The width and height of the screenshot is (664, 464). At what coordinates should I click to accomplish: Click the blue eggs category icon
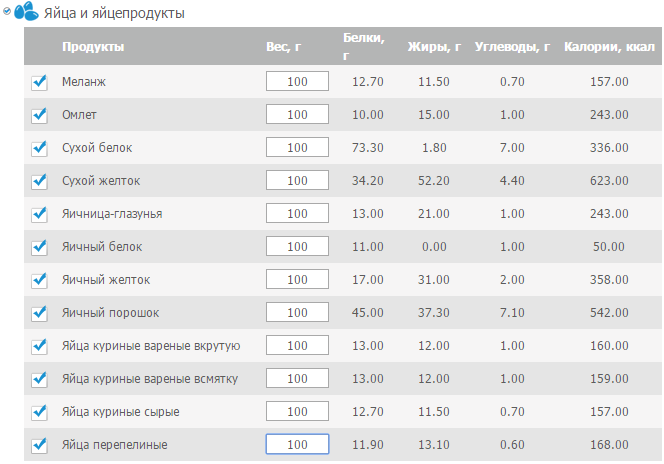tap(26, 11)
